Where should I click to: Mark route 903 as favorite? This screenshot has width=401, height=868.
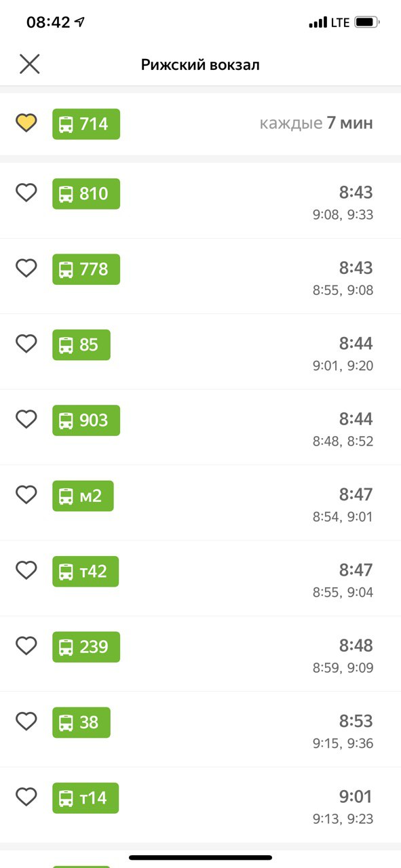tap(26, 420)
